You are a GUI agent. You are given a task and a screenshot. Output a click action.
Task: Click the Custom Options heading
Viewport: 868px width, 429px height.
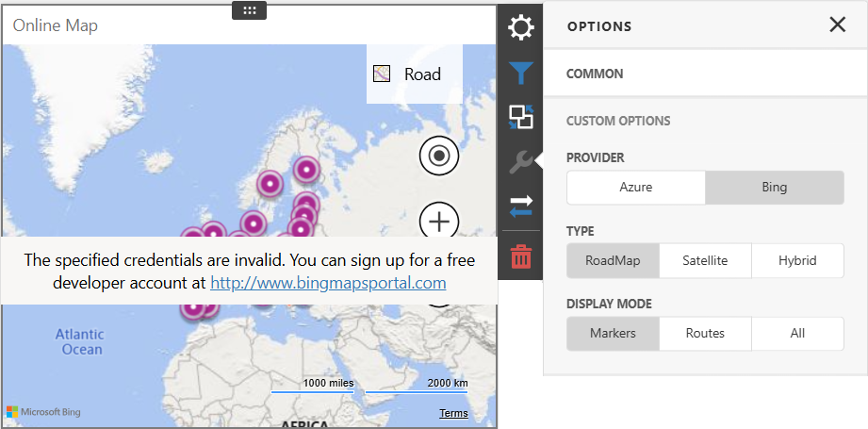(618, 121)
